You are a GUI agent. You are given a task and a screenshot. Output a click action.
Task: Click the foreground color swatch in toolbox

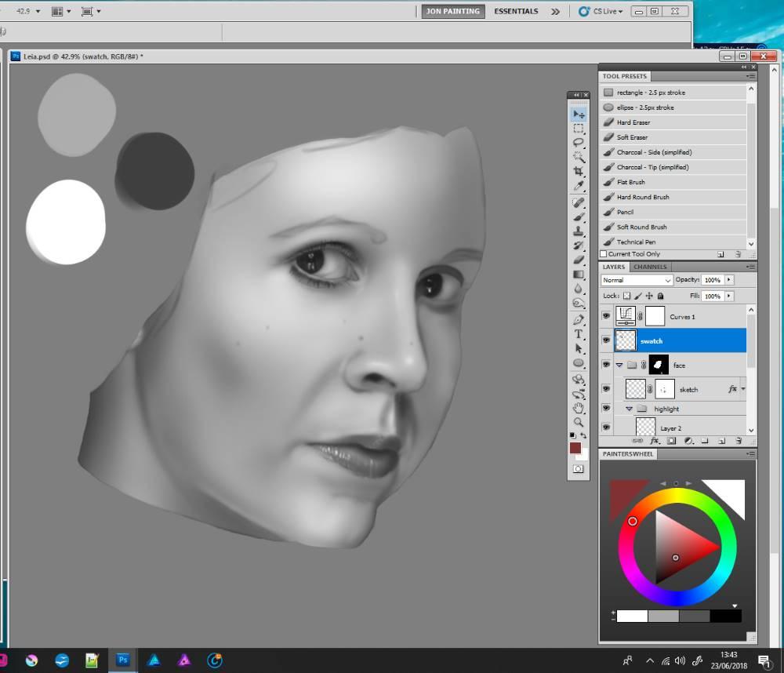click(x=575, y=448)
